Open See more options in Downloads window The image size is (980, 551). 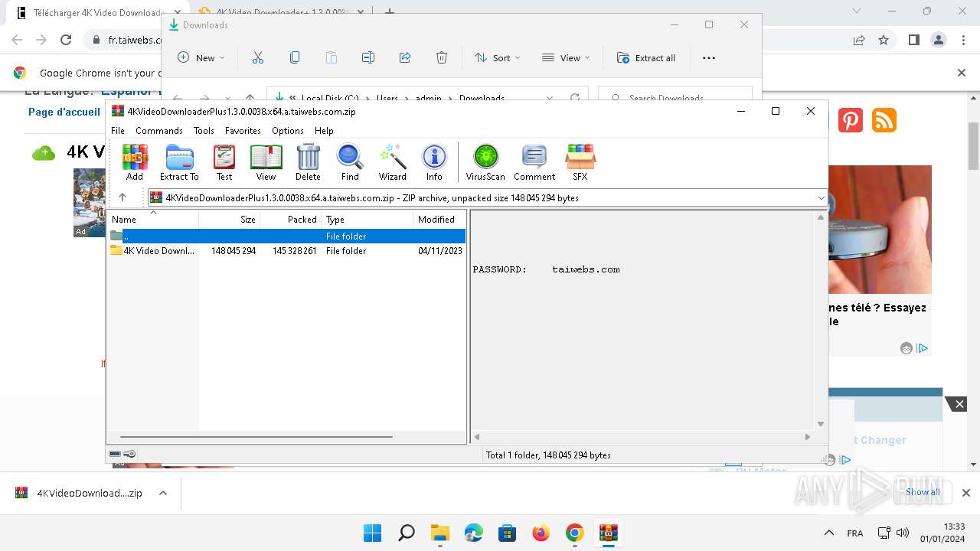(709, 58)
